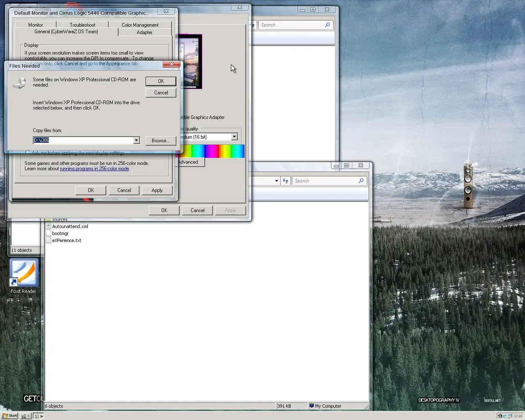Screen dimensions: 525x420
Task: Click the bootmgr file icon
Action: [48, 233]
